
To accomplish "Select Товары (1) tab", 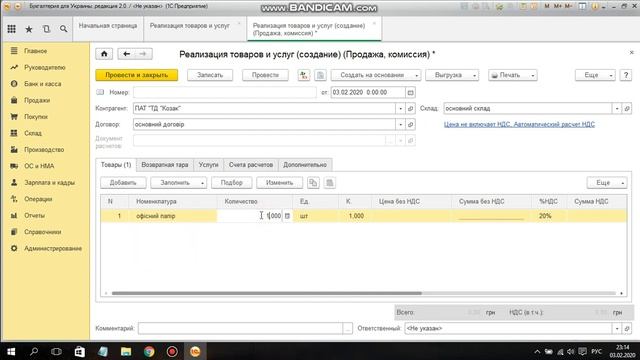I will point(116,165).
